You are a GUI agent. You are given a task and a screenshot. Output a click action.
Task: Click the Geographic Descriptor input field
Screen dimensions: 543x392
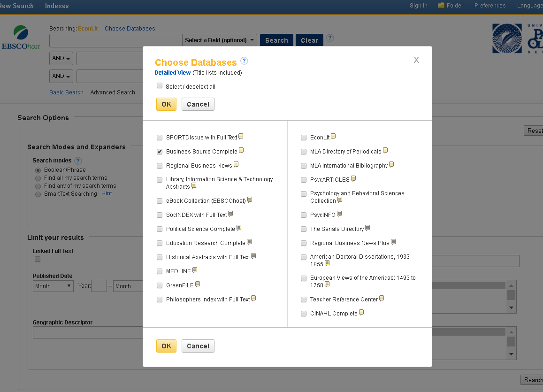coord(88,332)
